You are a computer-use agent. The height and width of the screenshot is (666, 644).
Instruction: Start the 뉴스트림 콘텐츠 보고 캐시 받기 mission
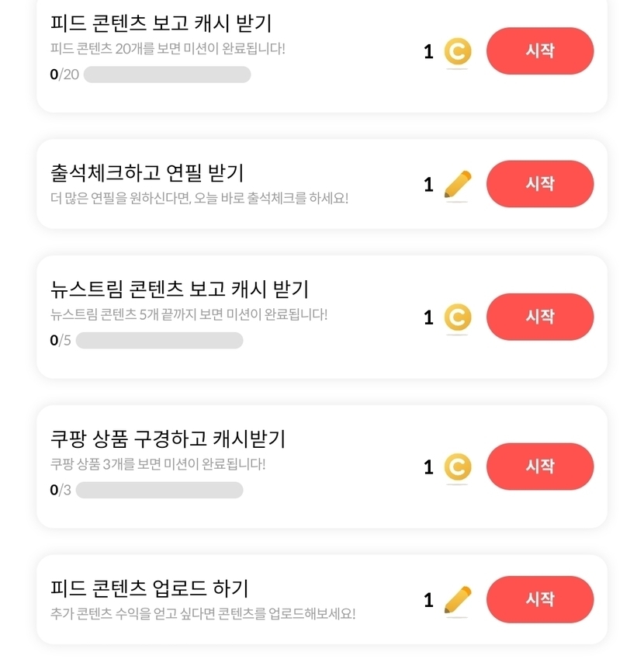[539, 317]
